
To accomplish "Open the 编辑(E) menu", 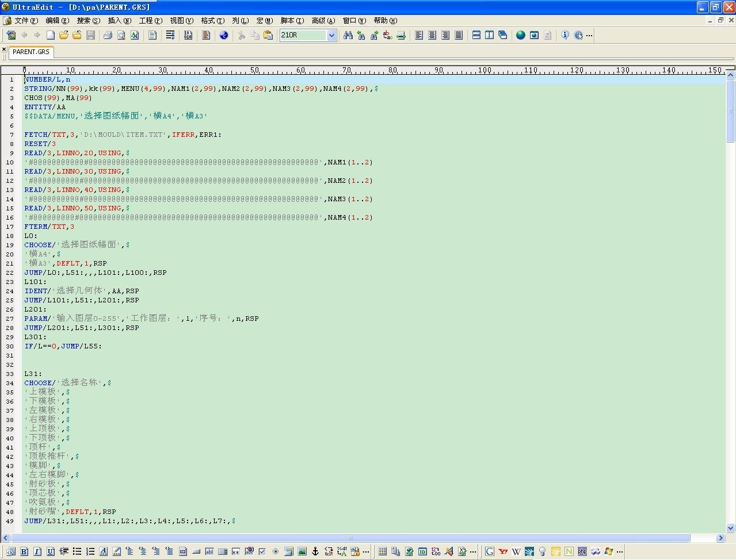I will (x=57, y=21).
